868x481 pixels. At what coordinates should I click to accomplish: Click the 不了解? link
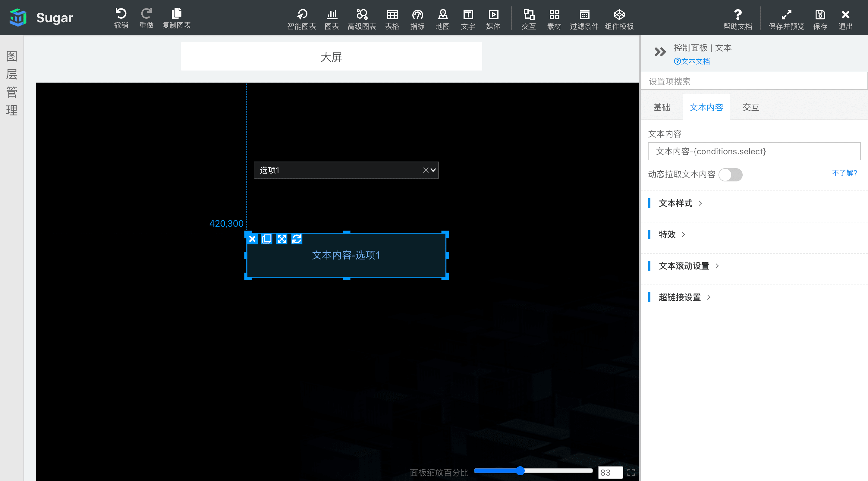point(844,173)
